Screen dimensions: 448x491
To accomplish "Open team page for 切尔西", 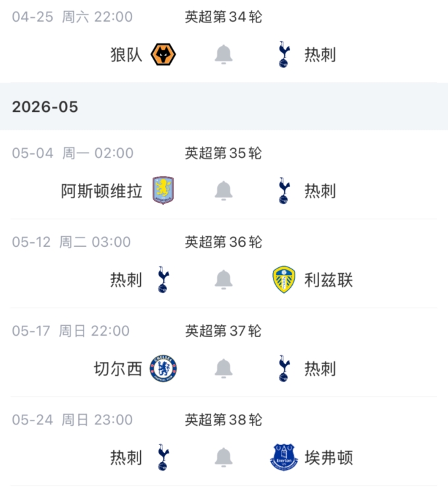I will tap(118, 369).
